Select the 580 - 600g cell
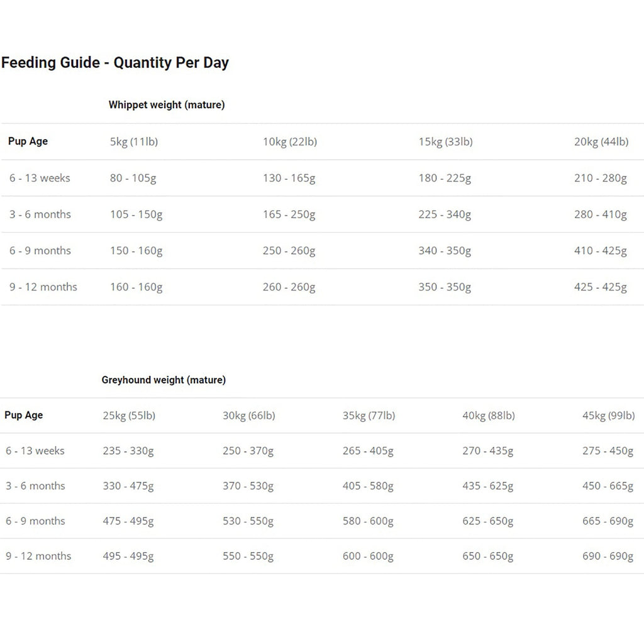Viewport: 644px width, 644px height. [368, 521]
